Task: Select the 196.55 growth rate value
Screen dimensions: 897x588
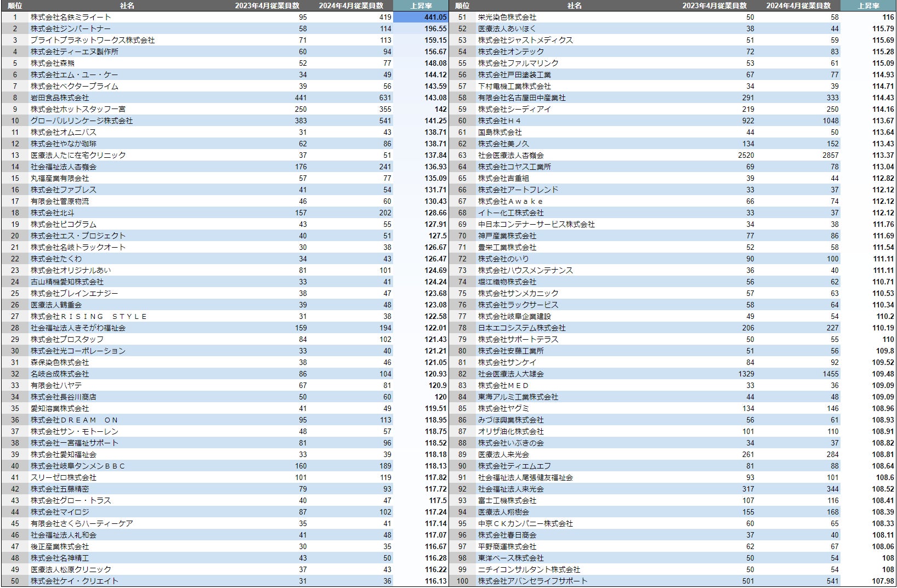Action: (435, 28)
